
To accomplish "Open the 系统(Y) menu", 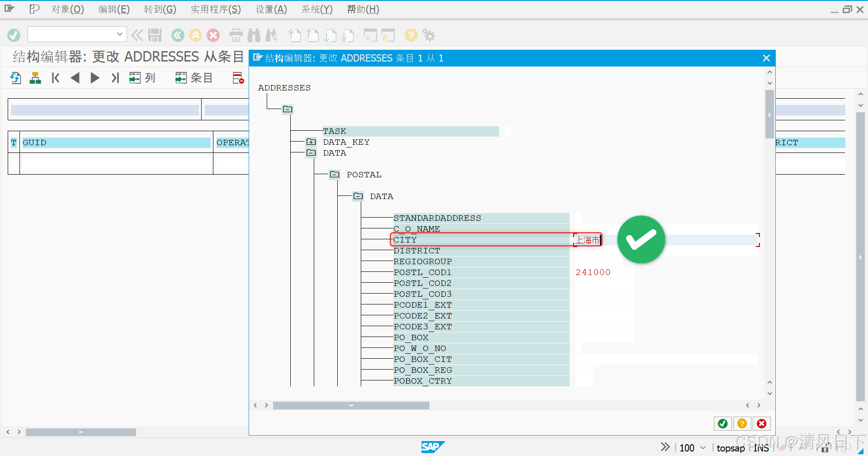I will click(x=317, y=9).
